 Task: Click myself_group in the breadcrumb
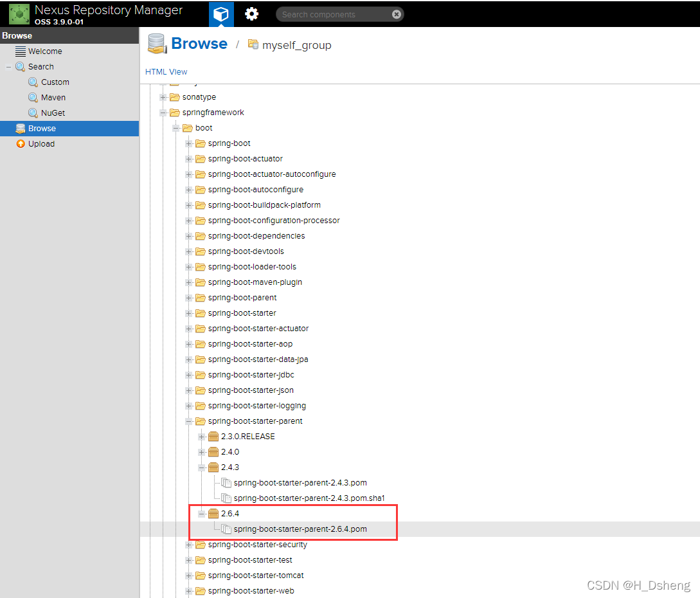[296, 45]
